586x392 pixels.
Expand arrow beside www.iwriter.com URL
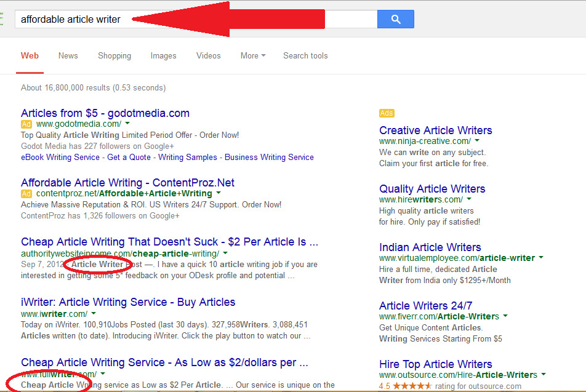point(94,313)
